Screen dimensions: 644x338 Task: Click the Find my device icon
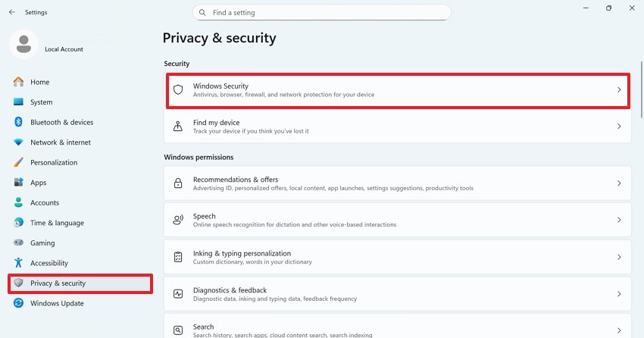[178, 127]
